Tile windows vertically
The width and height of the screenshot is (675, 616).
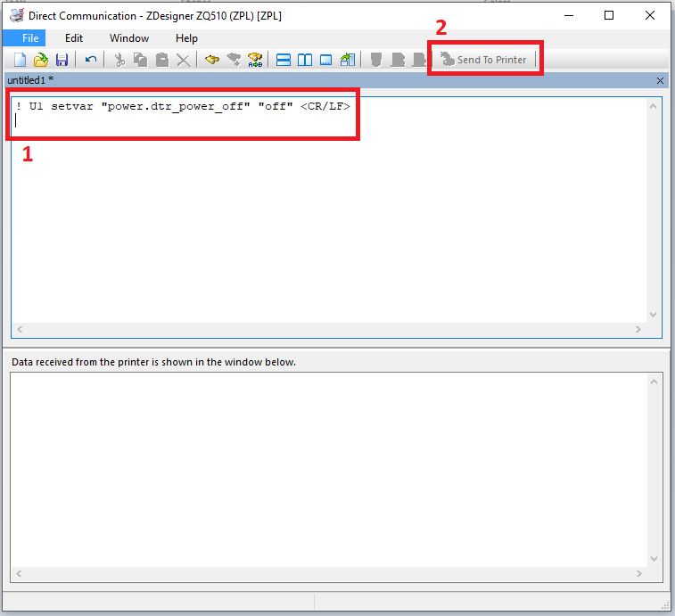pos(305,60)
